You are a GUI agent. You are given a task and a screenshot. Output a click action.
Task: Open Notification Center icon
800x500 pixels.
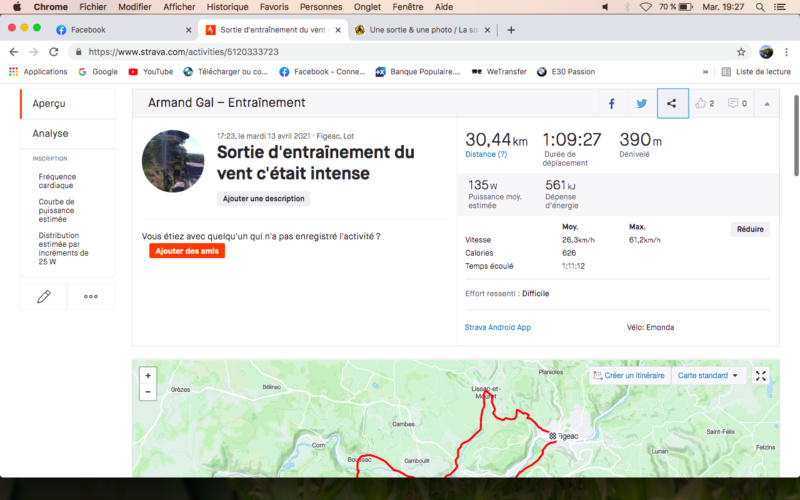coord(780,7)
